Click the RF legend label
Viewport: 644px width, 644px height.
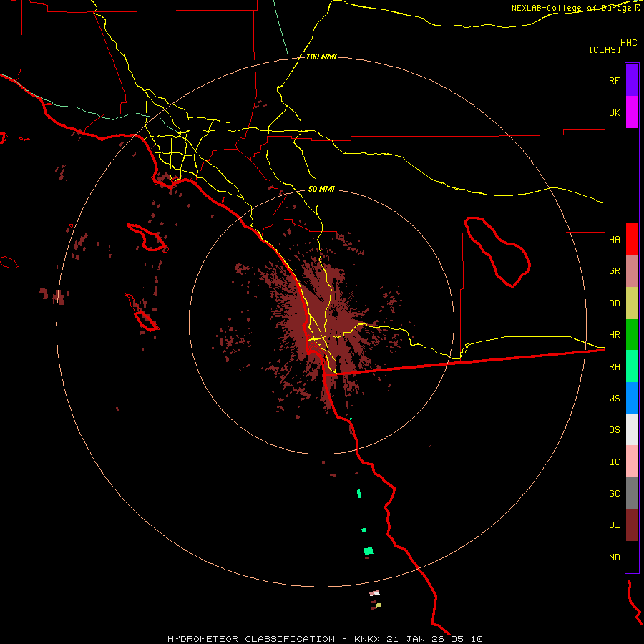point(614,80)
